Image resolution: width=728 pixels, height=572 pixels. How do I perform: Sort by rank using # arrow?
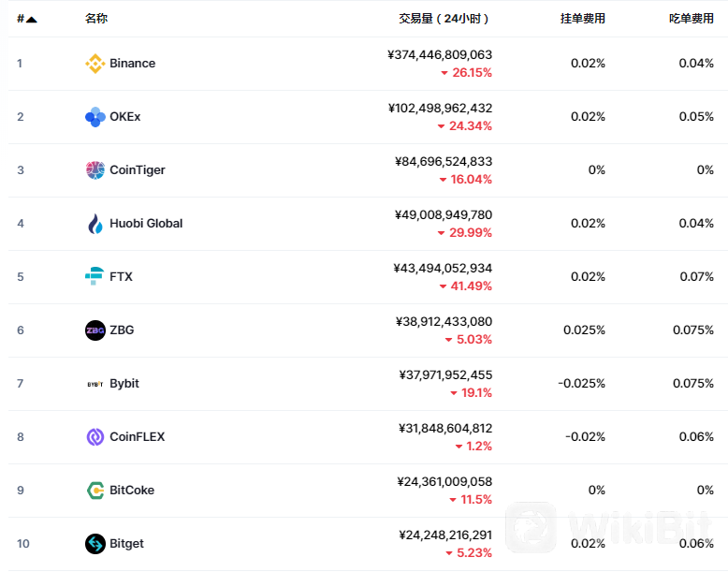[x=27, y=19]
